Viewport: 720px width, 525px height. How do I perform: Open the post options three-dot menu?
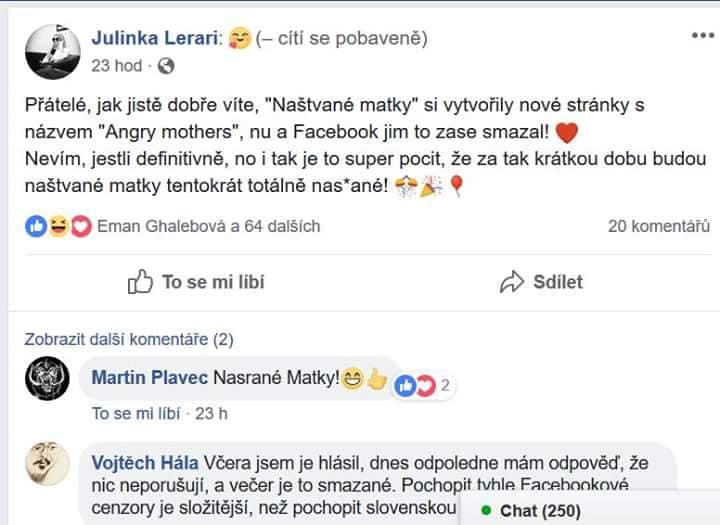click(x=703, y=35)
